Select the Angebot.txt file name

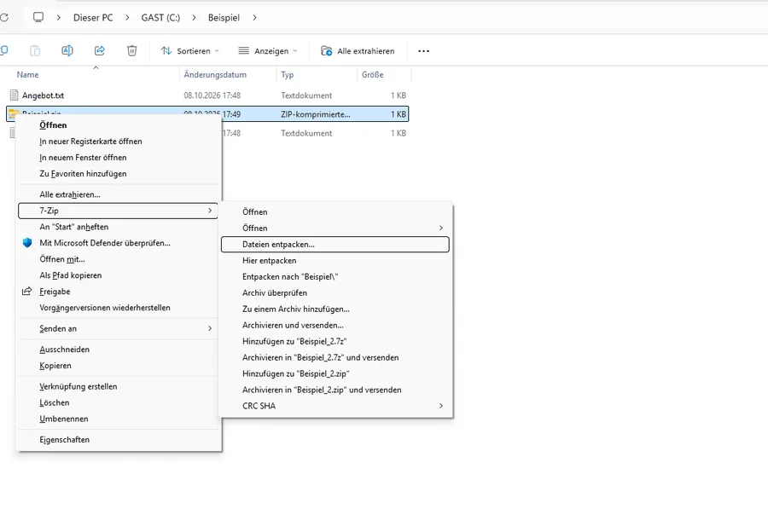[44, 95]
